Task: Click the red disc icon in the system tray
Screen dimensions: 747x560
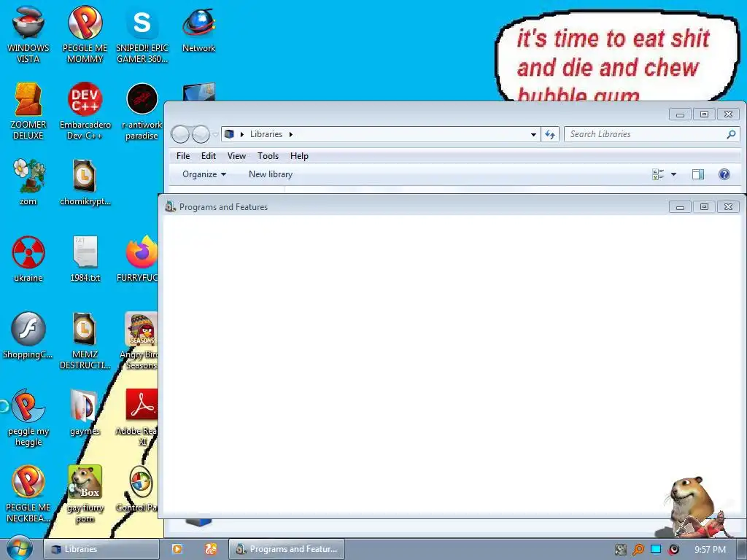Action: point(673,550)
